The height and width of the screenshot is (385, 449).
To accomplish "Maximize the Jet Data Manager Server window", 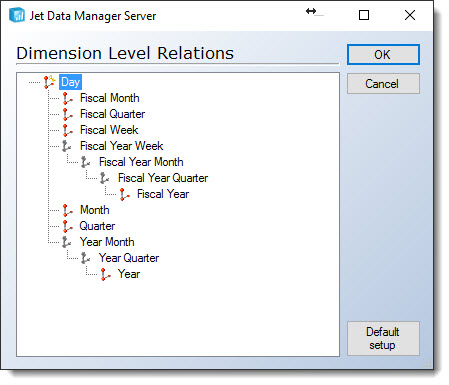I will (x=364, y=15).
